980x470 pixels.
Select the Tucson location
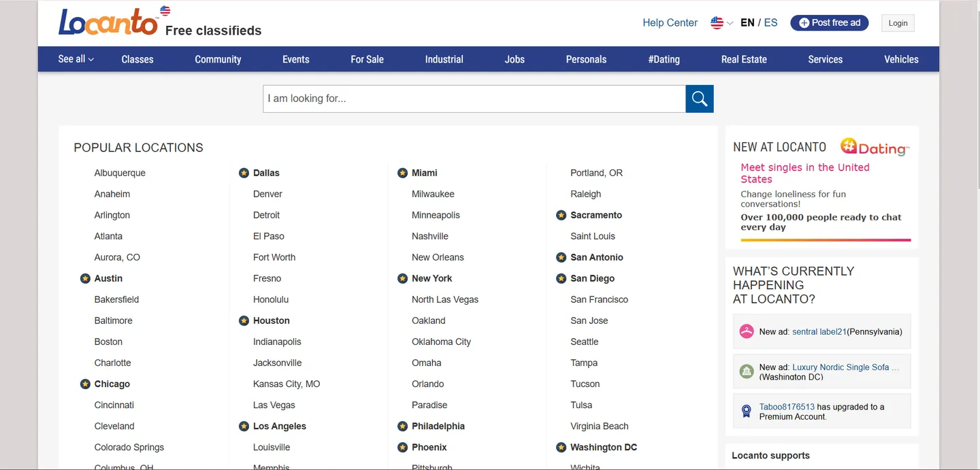pyautogui.click(x=585, y=384)
